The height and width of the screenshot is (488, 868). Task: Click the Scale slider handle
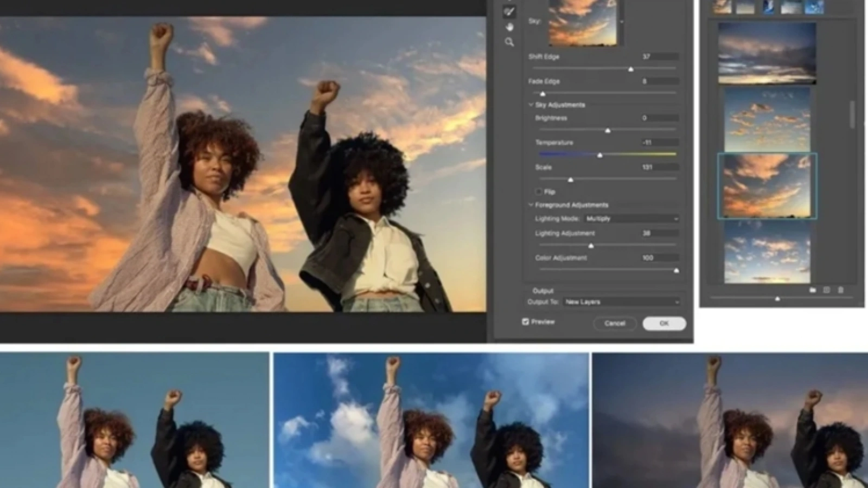[x=571, y=179]
